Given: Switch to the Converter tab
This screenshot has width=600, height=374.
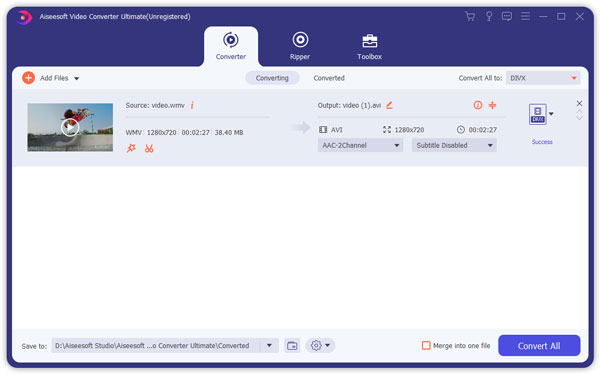Looking at the screenshot, I should (x=231, y=47).
